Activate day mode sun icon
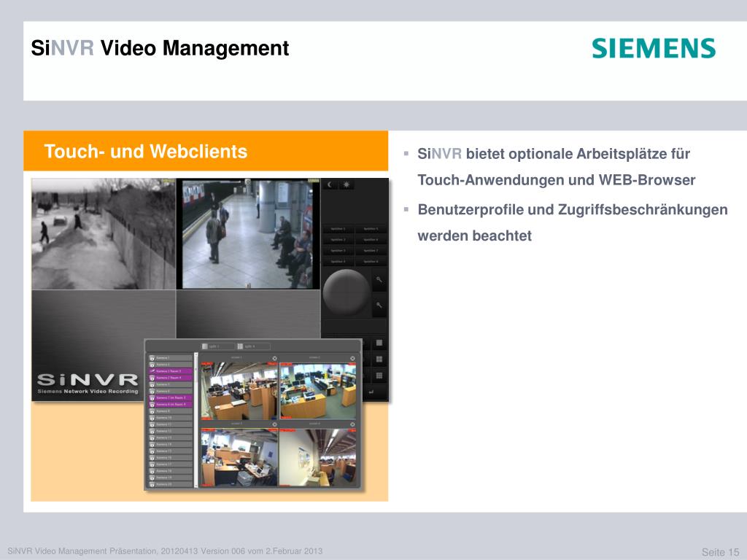The image size is (747, 560). (x=347, y=184)
